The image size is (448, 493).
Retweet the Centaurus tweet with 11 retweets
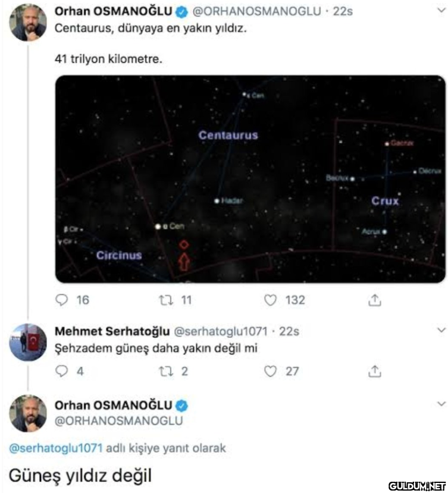coord(165,300)
